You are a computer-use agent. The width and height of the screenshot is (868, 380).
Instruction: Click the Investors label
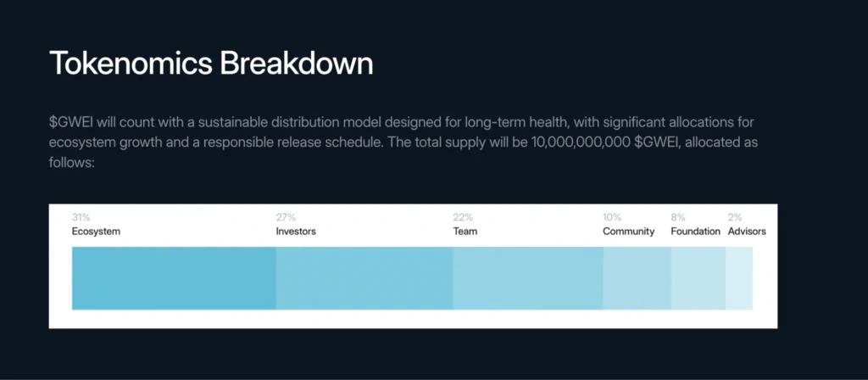296,232
